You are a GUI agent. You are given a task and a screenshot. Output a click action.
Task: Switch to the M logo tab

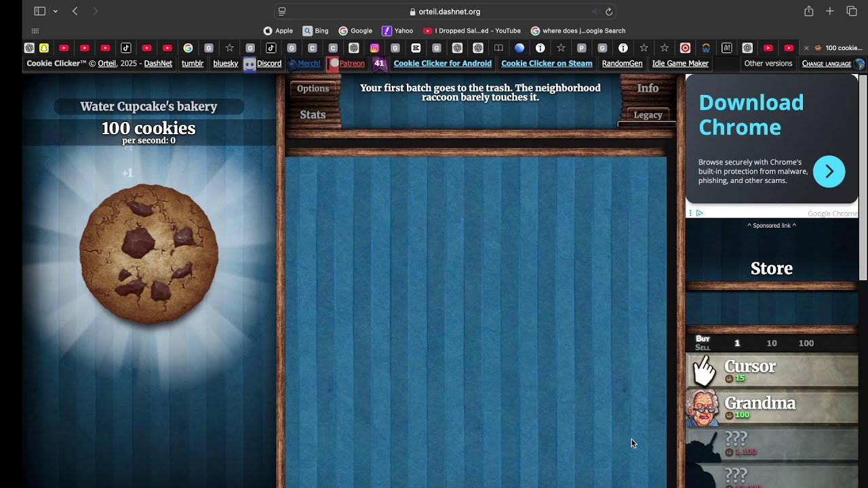[x=726, y=48]
